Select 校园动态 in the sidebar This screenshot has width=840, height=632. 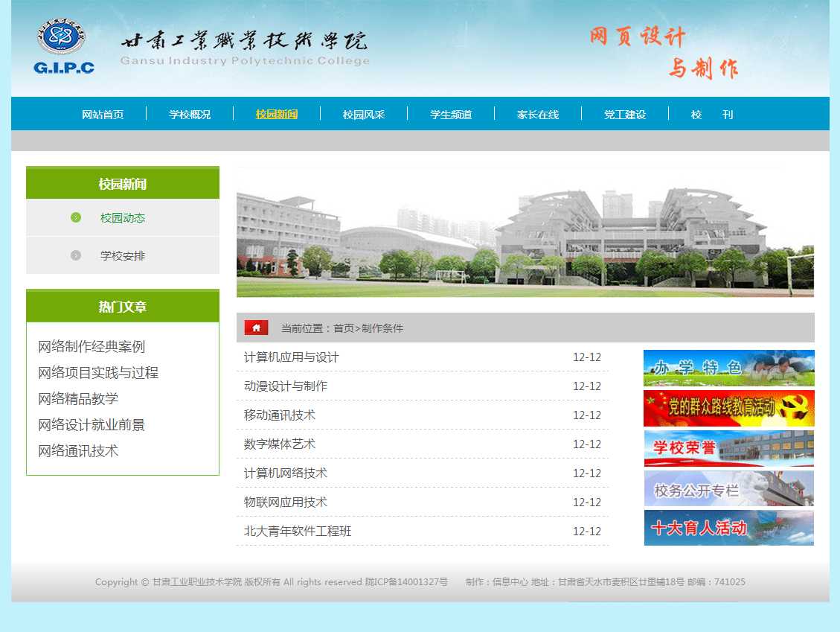(123, 218)
